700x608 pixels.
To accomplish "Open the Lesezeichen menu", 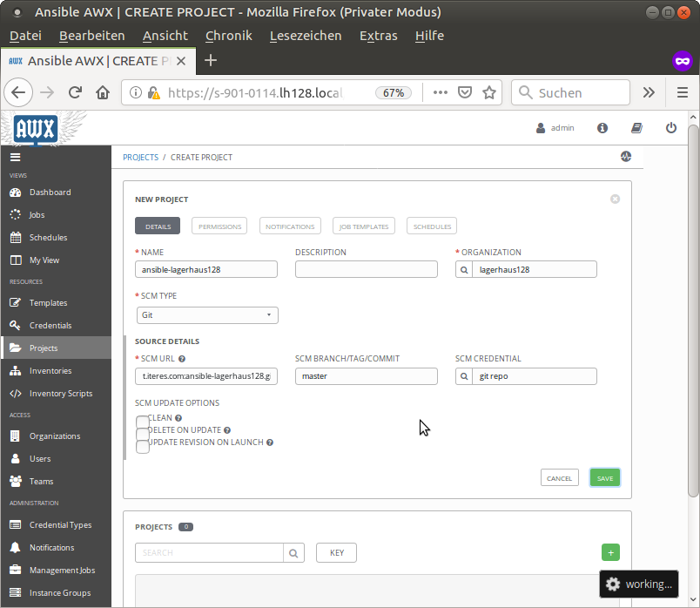I will pyautogui.click(x=306, y=36).
